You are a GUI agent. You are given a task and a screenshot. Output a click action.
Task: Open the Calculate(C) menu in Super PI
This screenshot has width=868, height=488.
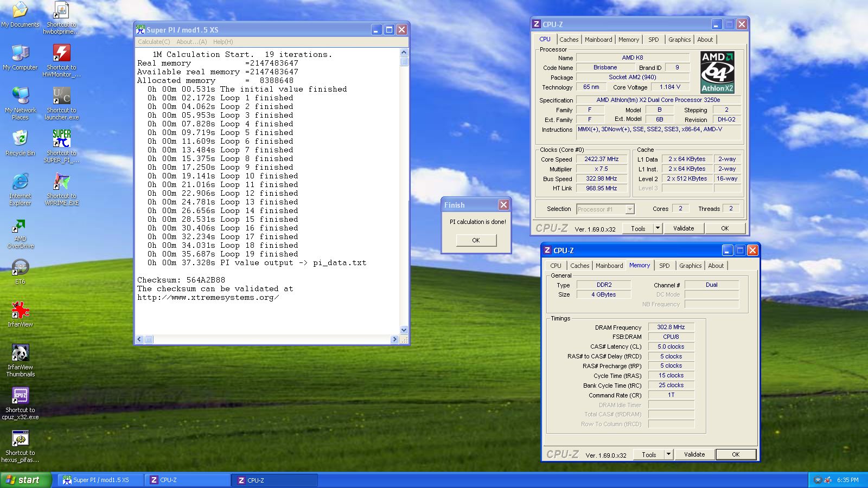(154, 42)
